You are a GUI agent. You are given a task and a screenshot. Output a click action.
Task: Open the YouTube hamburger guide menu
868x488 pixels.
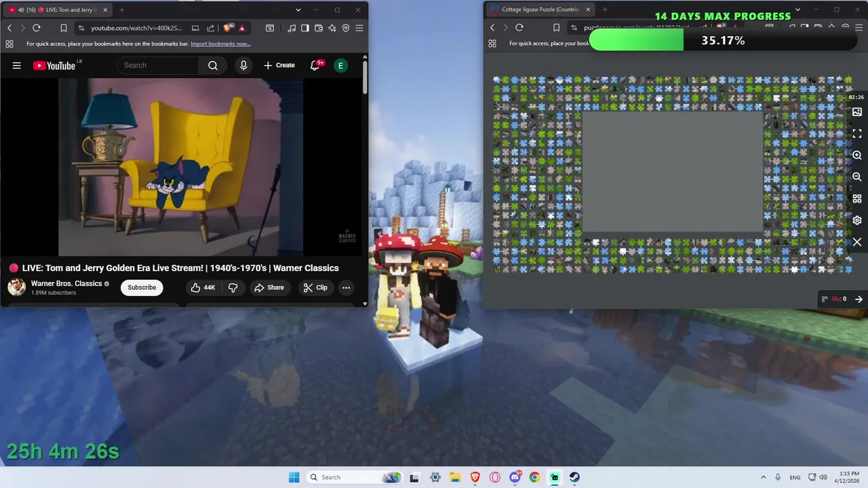pos(17,65)
